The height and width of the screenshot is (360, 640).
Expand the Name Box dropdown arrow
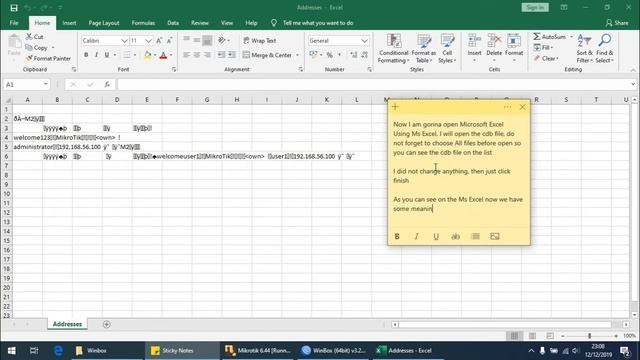pos(46,84)
